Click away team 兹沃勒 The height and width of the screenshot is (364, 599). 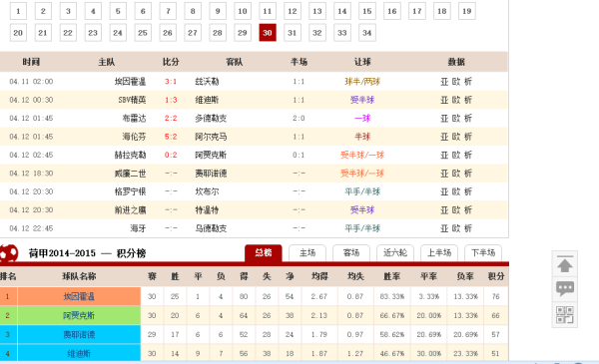(207, 81)
